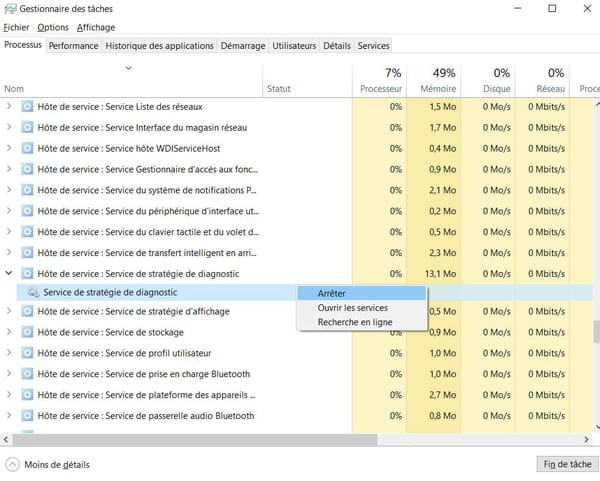The width and height of the screenshot is (600, 481).
Task: Click gear icon for Service de prise en charge Bluetooth
Action: click(27, 374)
